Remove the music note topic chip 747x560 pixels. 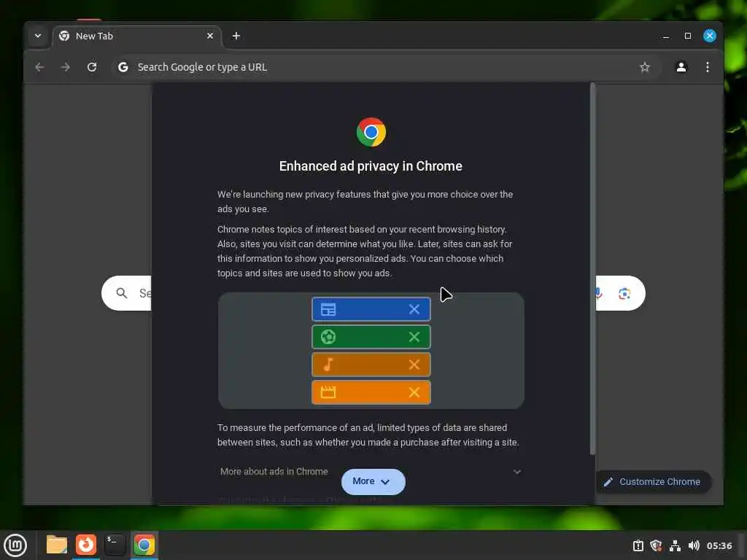[x=414, y=365]
